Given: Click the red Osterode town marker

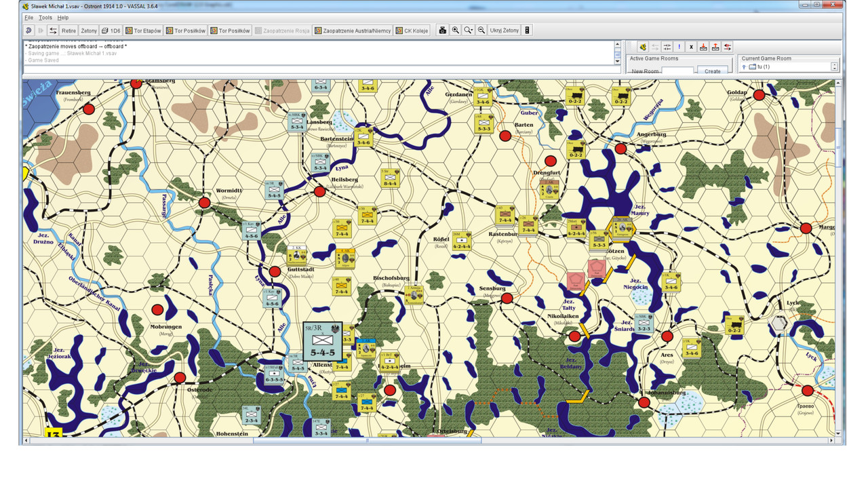Looking at the screenshot, I should [x=180, y=377].
